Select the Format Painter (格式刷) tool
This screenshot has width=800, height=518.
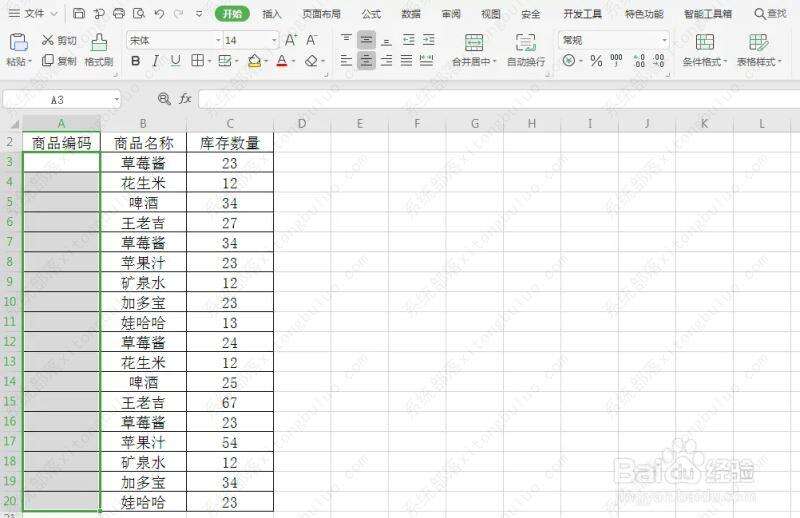click(x=99, y=50)
